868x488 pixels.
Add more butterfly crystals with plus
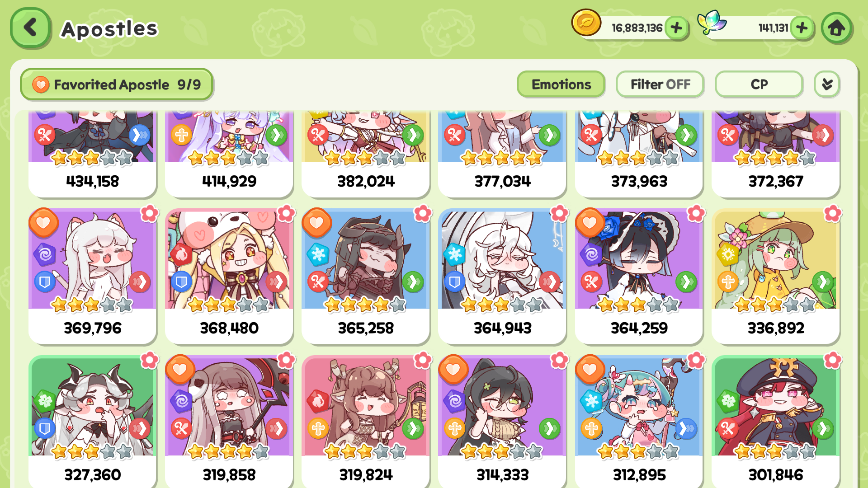(x=802, y=28)
